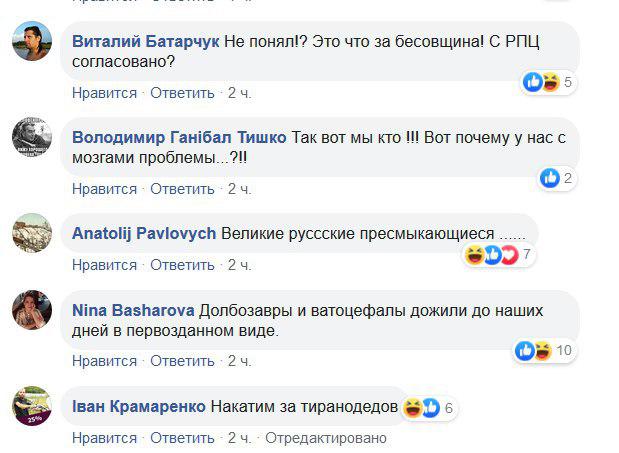This screenshot has width=619, height=453.
Task: Like Виталий Батарчук's comment via Нравится
Action: 104,93
